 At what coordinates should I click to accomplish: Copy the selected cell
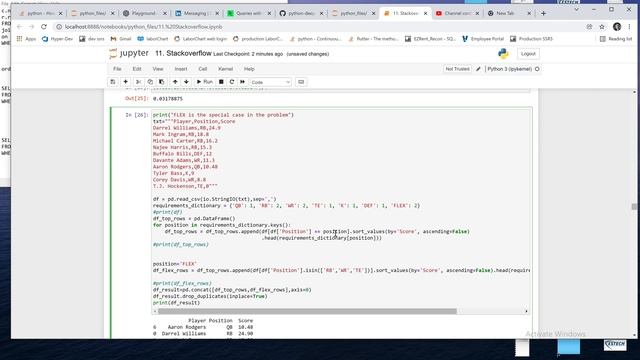[150, 82]
